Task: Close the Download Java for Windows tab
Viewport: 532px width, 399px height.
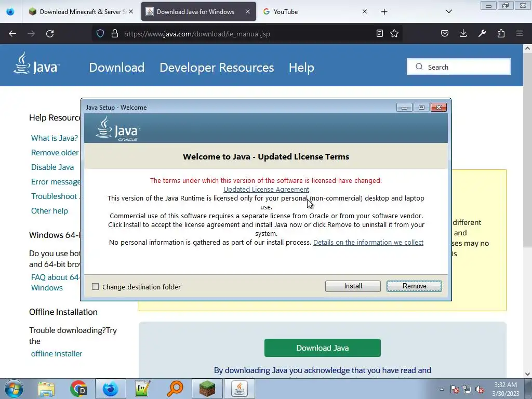Action: click(x=248, y=11)
